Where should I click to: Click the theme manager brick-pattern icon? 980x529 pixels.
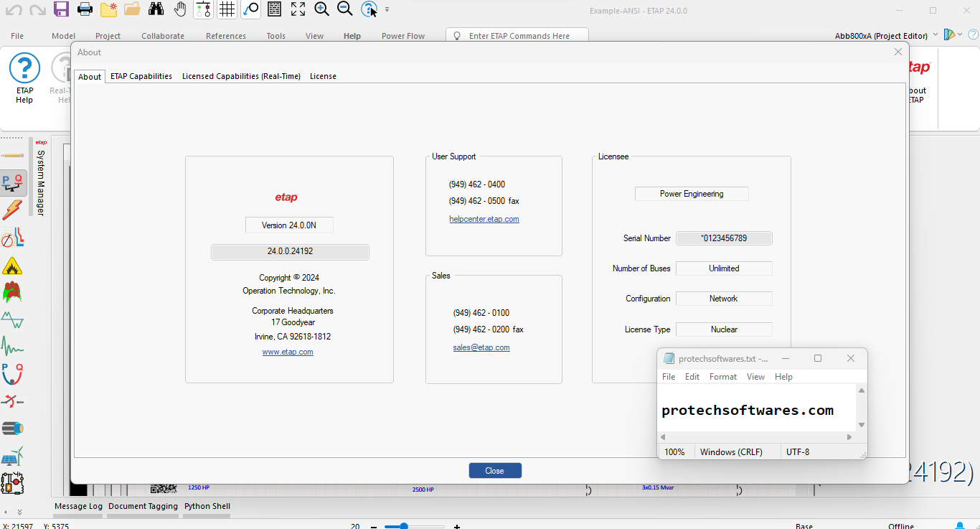274,9
